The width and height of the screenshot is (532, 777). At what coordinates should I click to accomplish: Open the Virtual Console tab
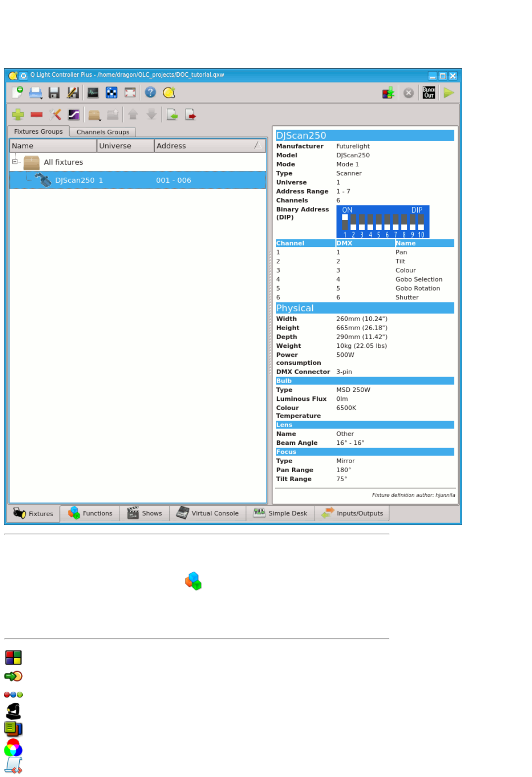[208, 513]
